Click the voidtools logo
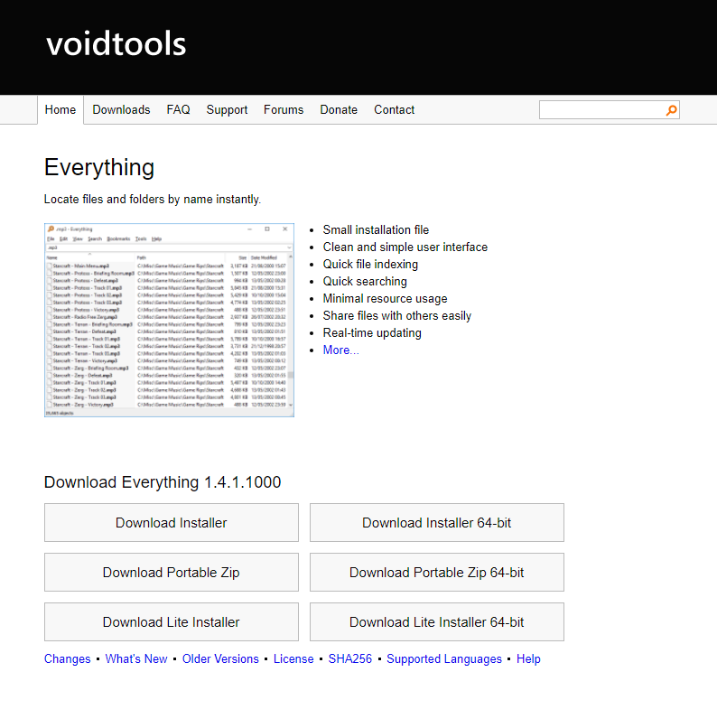 coord(116,44)
